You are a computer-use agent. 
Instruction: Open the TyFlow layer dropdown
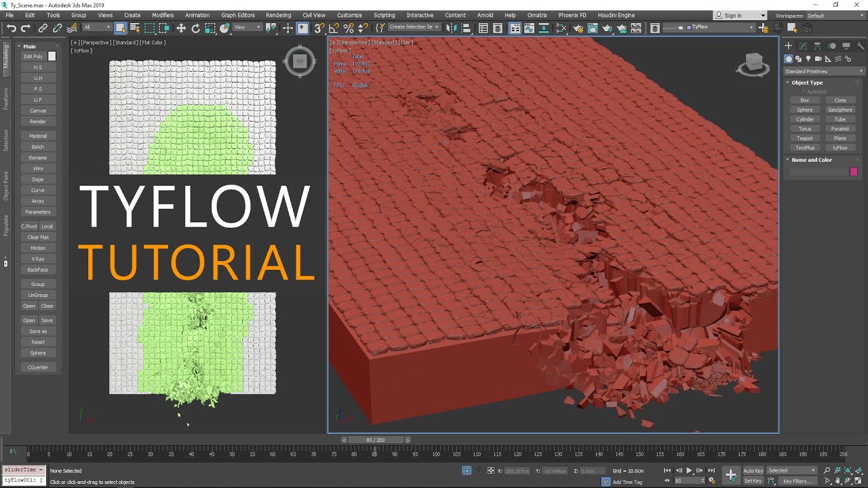click(x=719, y=28)
